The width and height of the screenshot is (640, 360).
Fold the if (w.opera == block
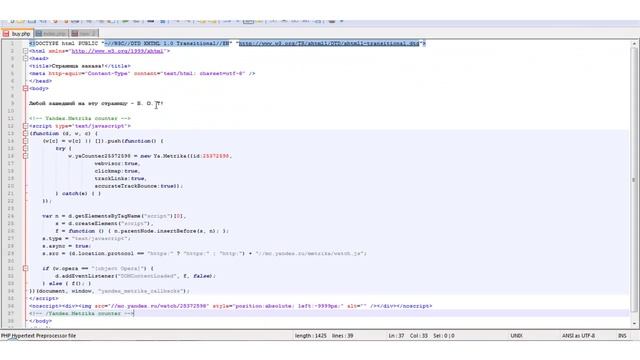click(25, 268)
